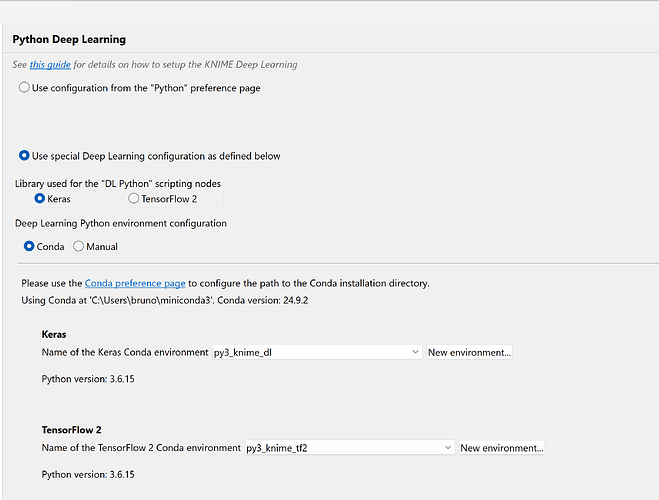This screenshot has width=659, height=500.
Task: Click the py3_knime_tf2 environment name field
Action: click(344, 447)
